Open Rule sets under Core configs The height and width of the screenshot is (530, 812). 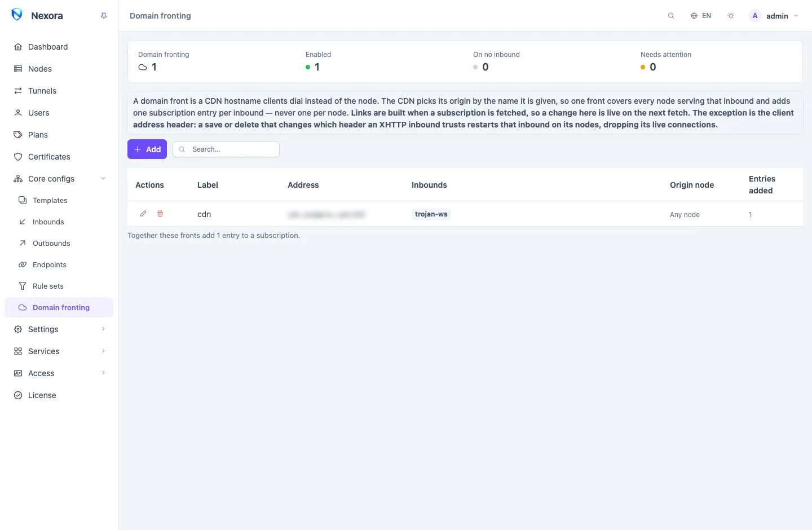coord(59,286)
